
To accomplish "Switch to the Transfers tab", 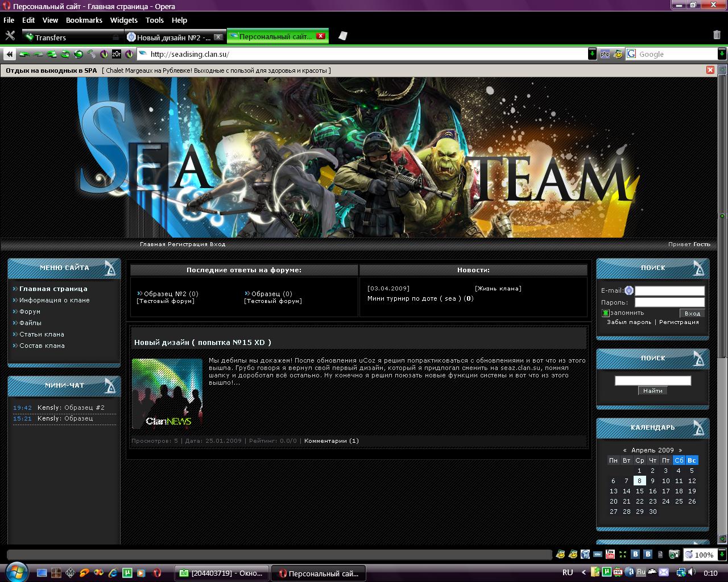I will [72, 37].
